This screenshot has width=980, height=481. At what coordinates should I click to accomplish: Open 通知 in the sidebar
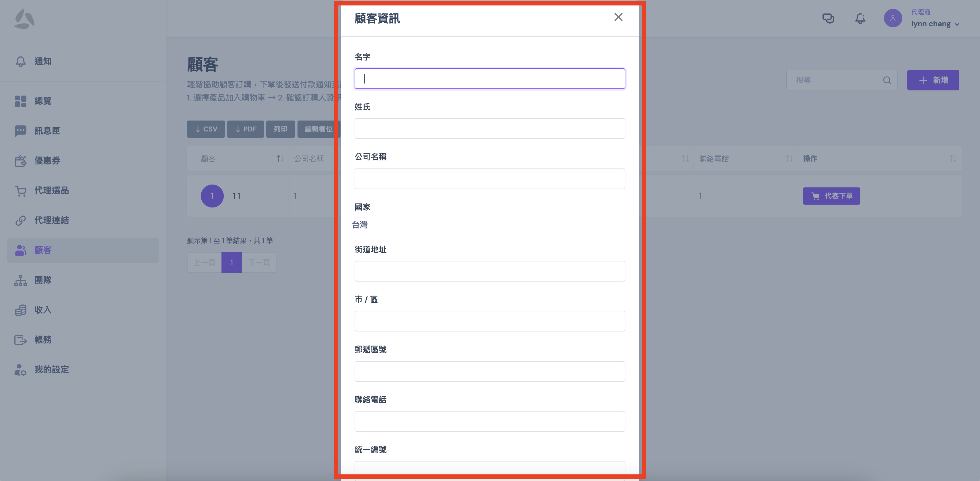coord(43,61)
